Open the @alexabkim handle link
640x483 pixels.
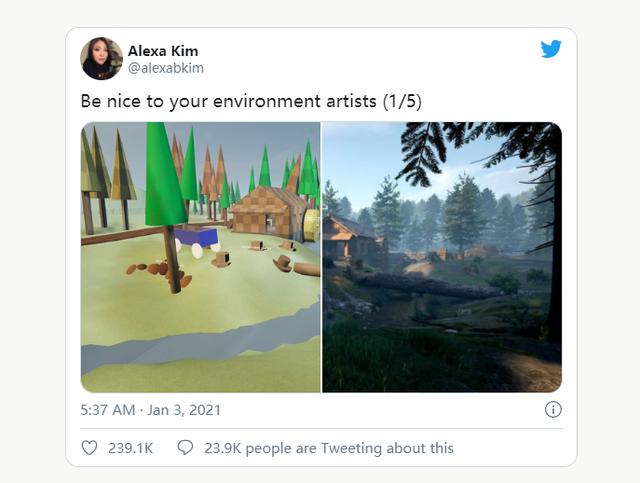[165, 68]
